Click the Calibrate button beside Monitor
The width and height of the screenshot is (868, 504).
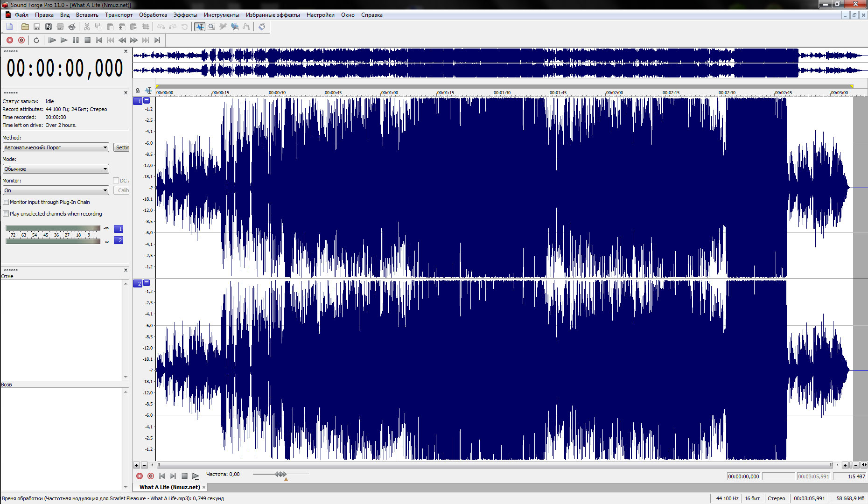[121, 190]
